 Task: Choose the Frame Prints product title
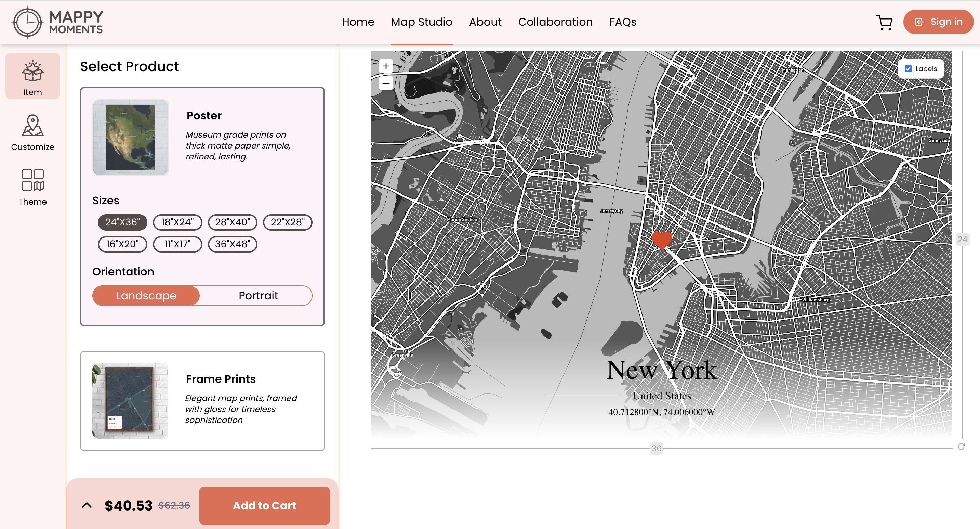point(221,379)
